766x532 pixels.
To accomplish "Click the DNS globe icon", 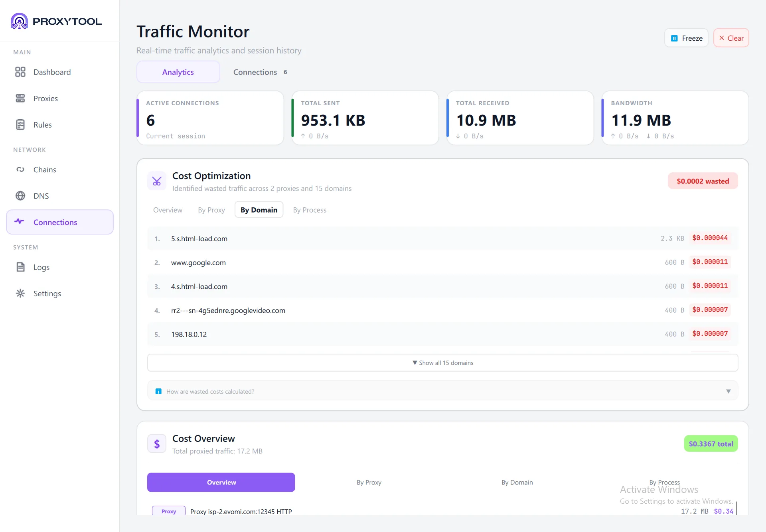I will 20,196.
